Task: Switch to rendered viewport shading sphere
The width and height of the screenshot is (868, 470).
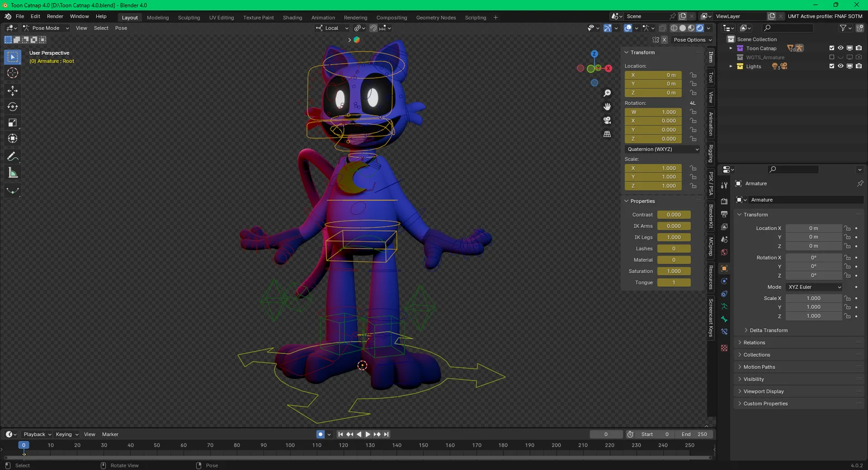Action: [700, 28]
